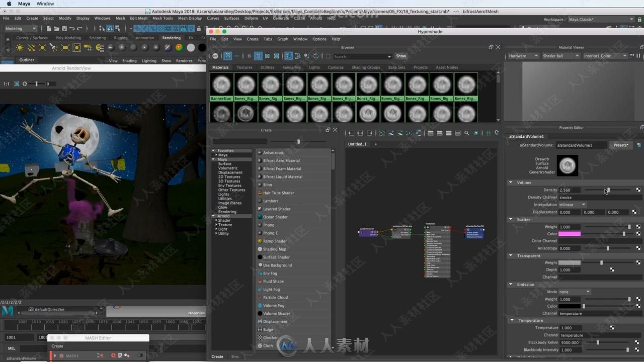Image resolution: width=644 pixels, height=362 pixels.
Task: Click the save scene disk icon
Action: (x=64, y=29)
